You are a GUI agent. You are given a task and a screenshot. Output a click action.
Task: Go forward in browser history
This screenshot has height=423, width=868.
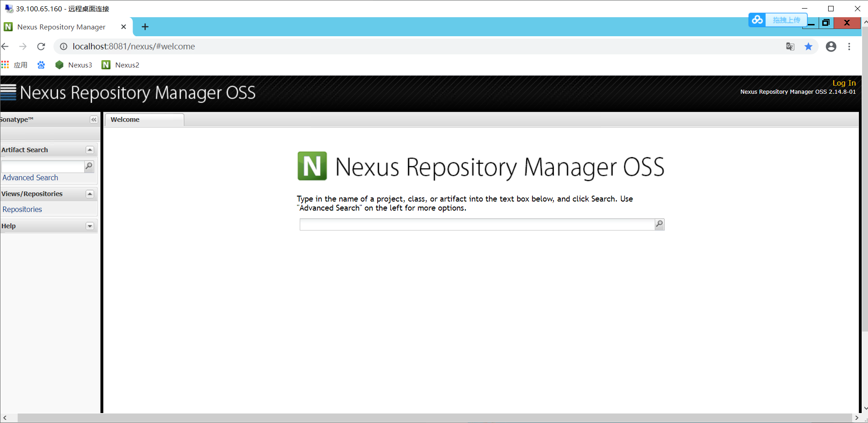click(x=23, y=46)
